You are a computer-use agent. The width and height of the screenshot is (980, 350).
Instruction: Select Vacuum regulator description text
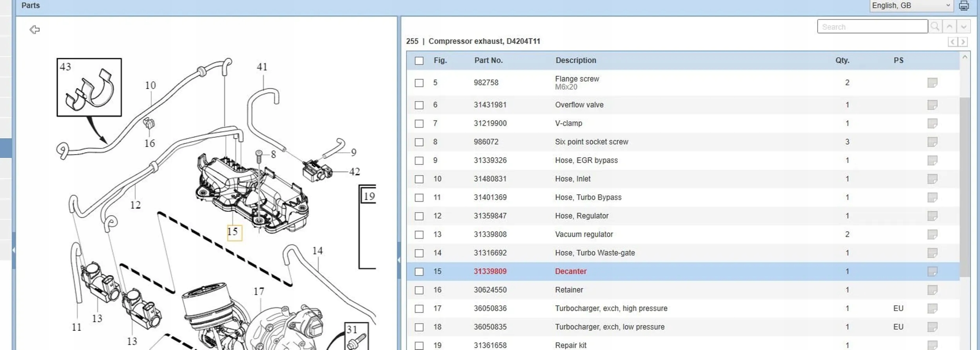(x=584, y=234)
